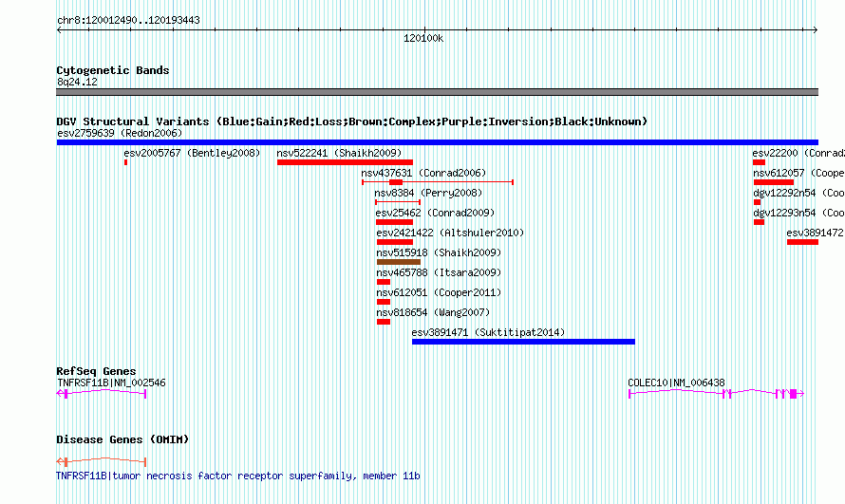Open the TNFRSF11B|NM_002546 RefSeq gene label
This screenshot has width=845, height=504.
[111, 383]
